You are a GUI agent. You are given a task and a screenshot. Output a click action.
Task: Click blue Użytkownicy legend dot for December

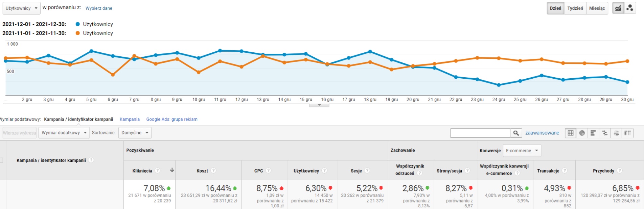click(x=78, y=24)
